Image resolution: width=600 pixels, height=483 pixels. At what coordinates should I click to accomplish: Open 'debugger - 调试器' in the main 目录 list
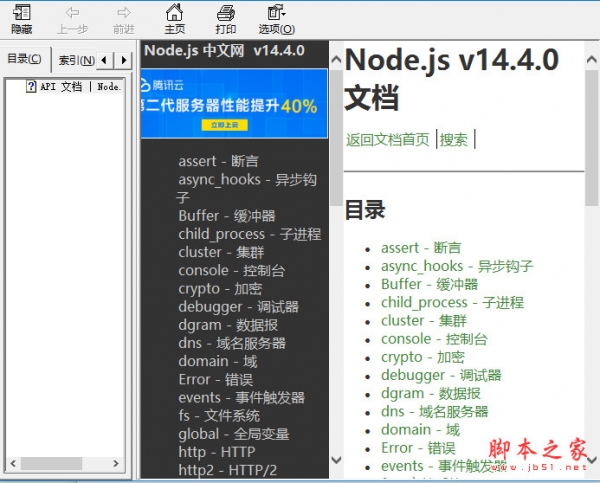tap(441, 375)
